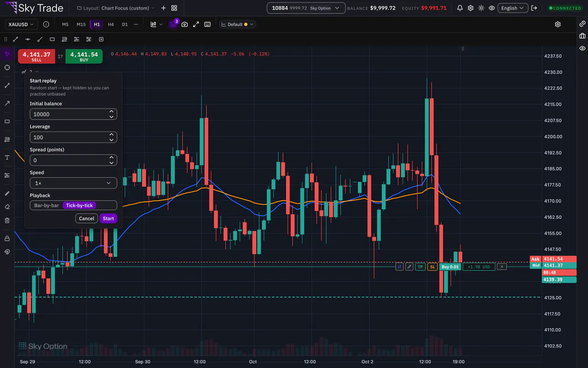Select the arrow drawing tool in left sidebar
The height and width of the screenshot is (368, 588).
pos(7,103)
